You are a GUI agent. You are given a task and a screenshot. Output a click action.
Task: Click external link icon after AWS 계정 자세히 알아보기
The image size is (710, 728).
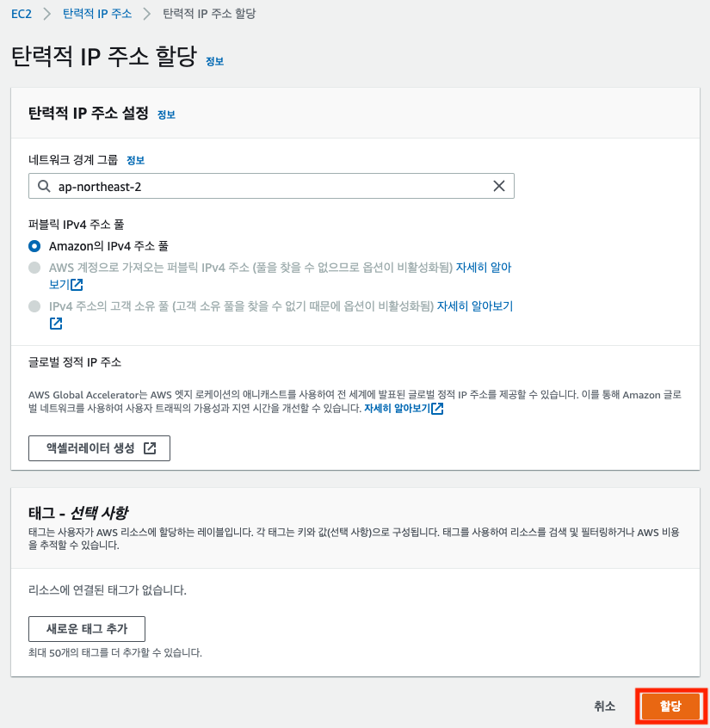pyautogui.click(x=77, y=285)
